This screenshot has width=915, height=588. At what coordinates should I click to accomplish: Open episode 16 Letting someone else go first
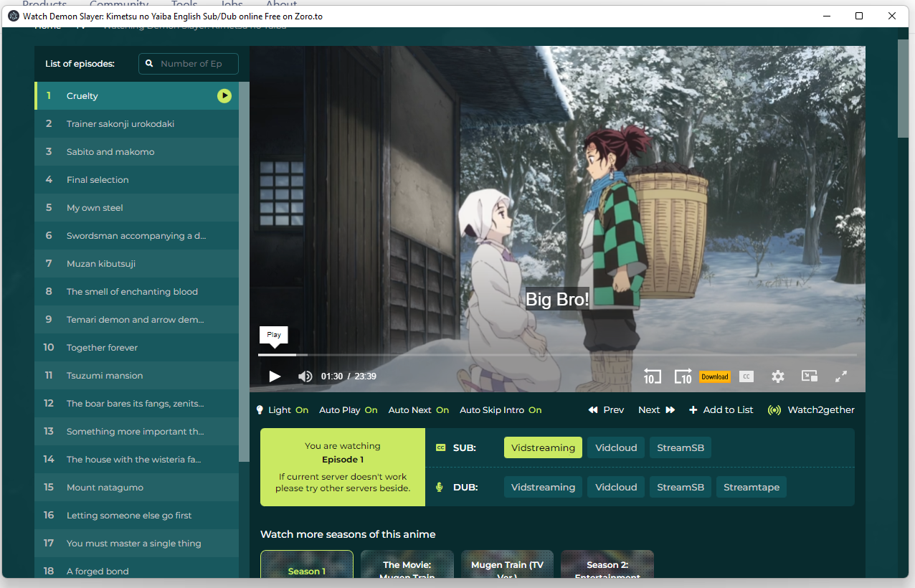point(136,516)
